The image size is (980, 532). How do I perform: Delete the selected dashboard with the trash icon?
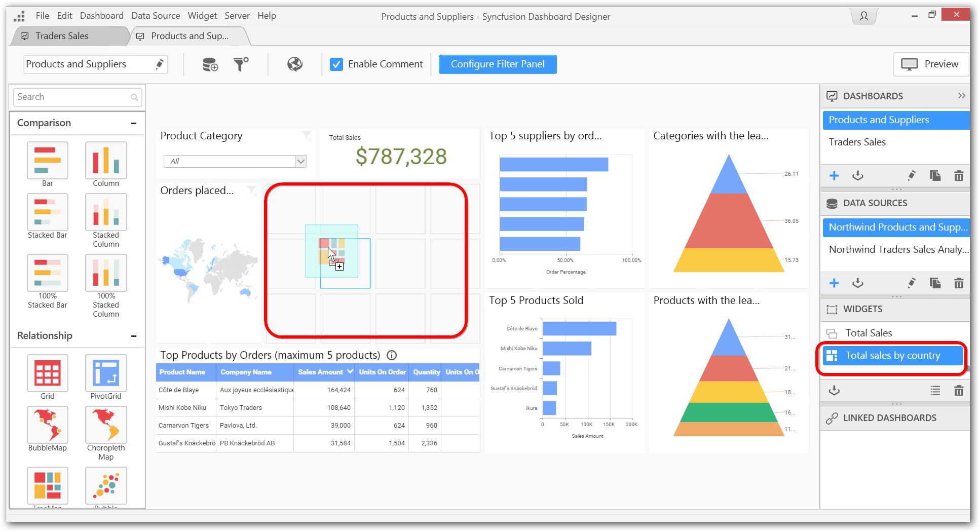pos(958,176)
